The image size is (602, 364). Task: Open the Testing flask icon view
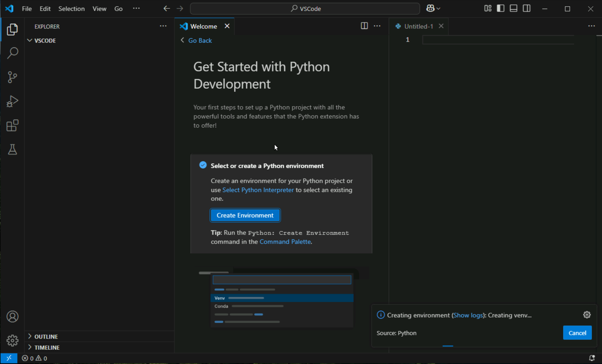click(x=13, y=149)
